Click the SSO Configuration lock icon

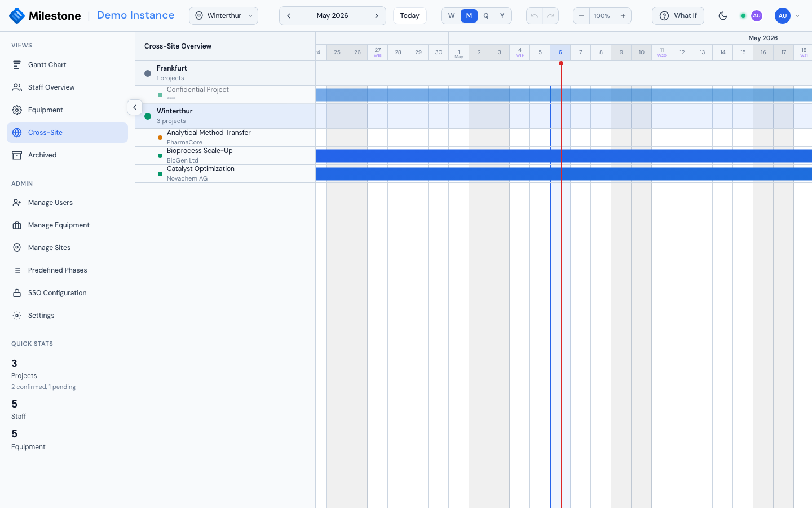click(x=17, y=293)
